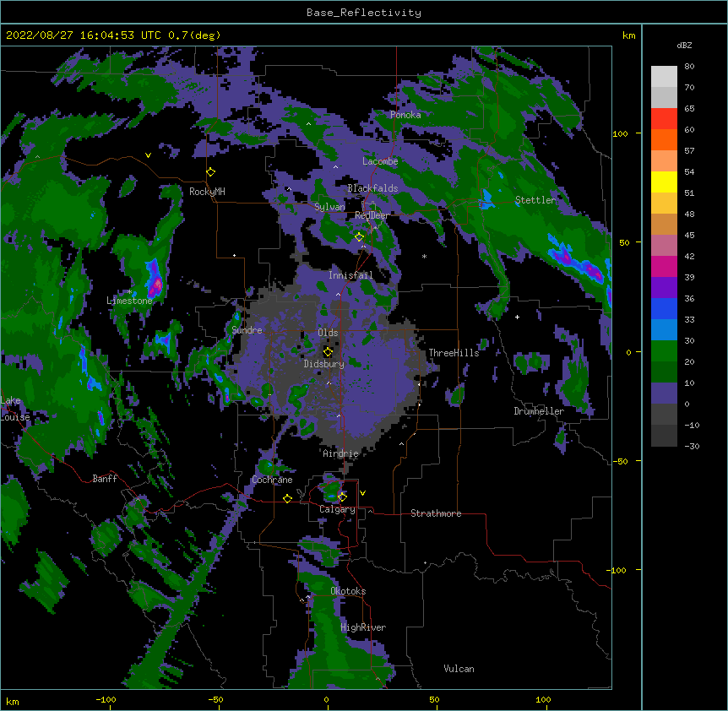Click the yellow diamond marker below Cochrane

(287, 498)
